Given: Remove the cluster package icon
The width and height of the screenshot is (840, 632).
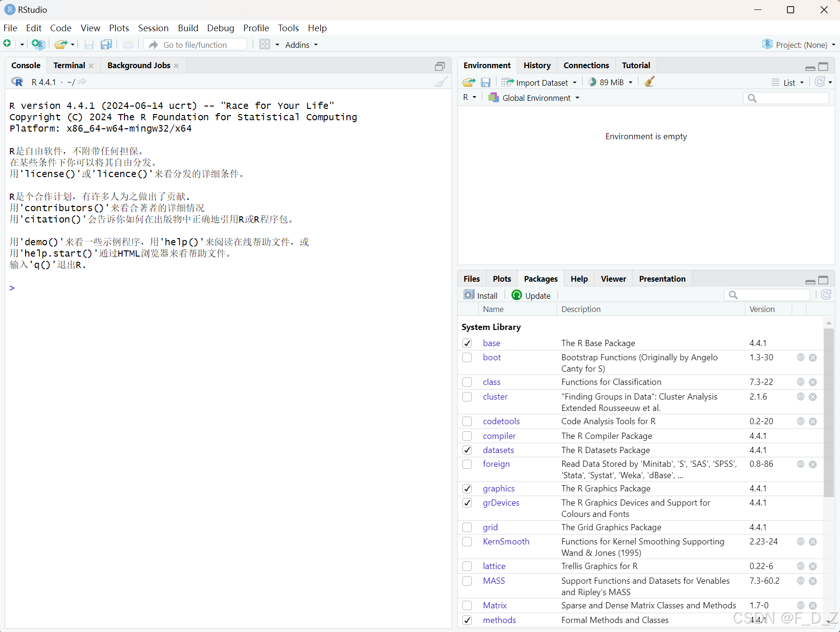Looking at the screenshot, I should coord(813,397).
